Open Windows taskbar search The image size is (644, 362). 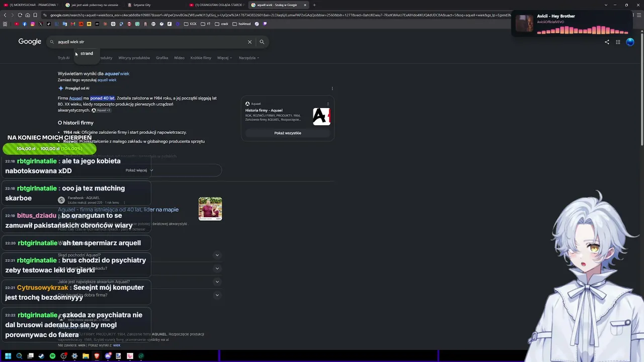(x=19, y=356)
